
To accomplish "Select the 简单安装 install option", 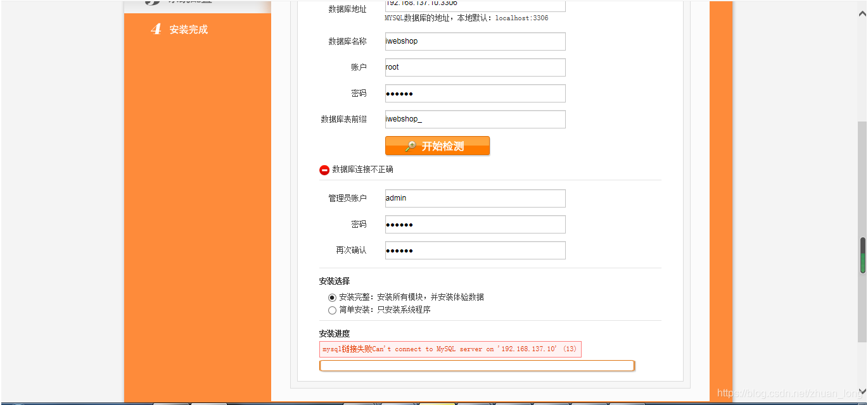I will click(333, 310).
